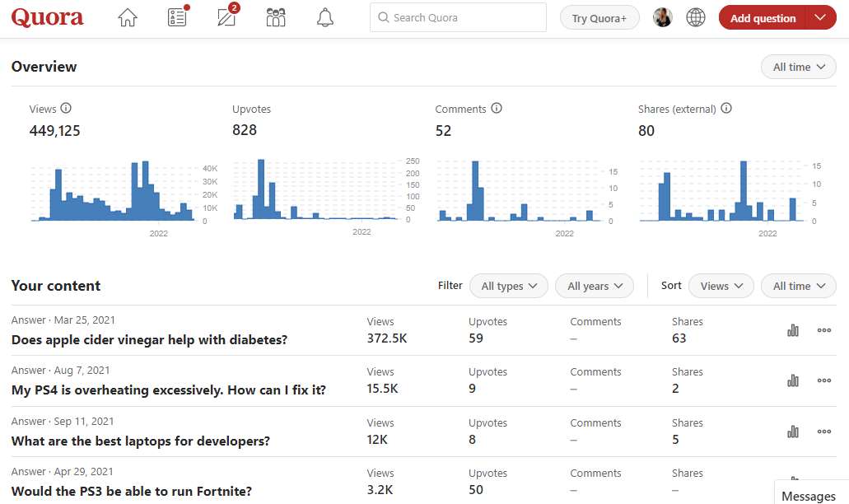Image resolution: width=849 pixels, height=504 pixels.
Task: Open the Spaces people icon
Action: [x=276, y=18]
